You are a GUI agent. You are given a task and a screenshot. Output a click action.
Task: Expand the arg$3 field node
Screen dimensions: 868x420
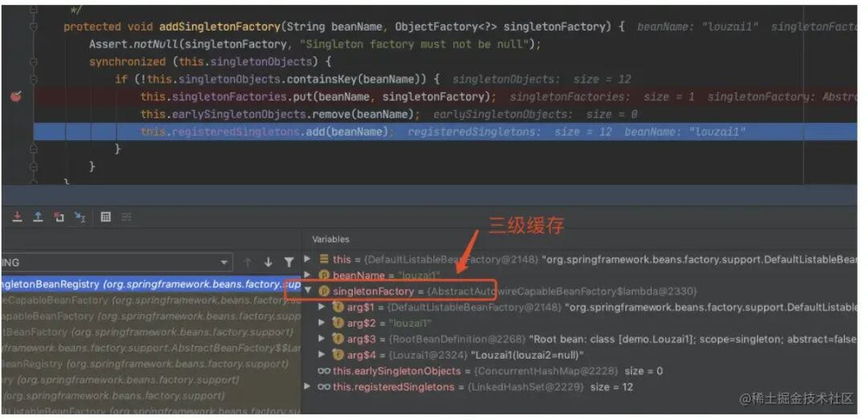point(322,339)
